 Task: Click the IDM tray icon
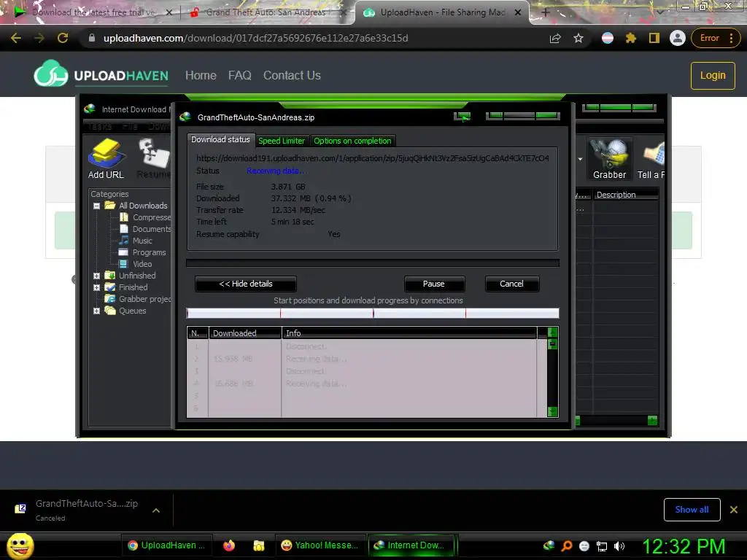coord(549,545)
